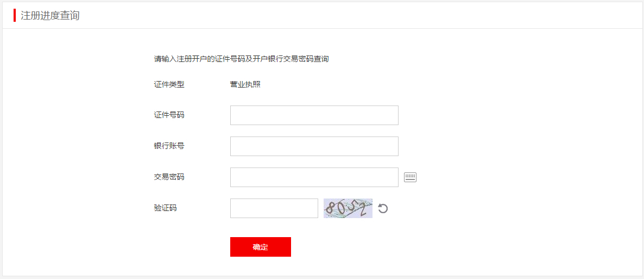
Task: Click the 验证码 field label
Action: pos(165,208)
